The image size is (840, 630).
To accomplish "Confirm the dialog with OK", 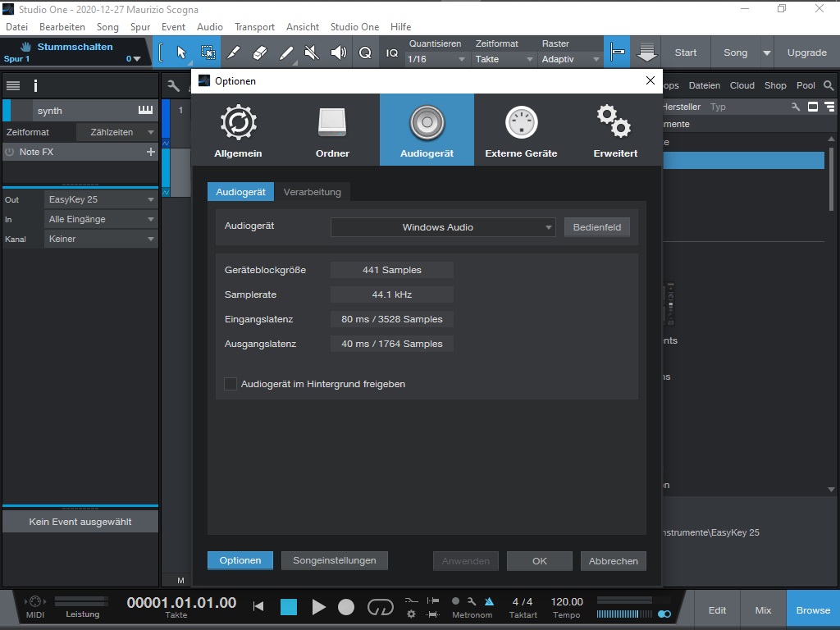I will pos(540,561).
